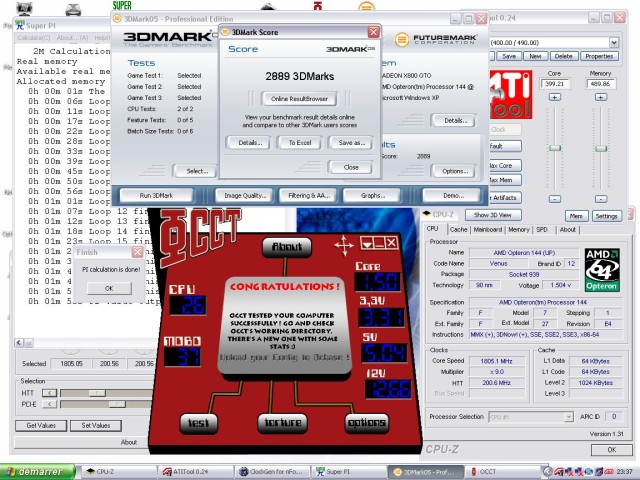640x480 pixels.
Task: Click Show 3D View in ATITool
Action: click(x=492, y=215)
